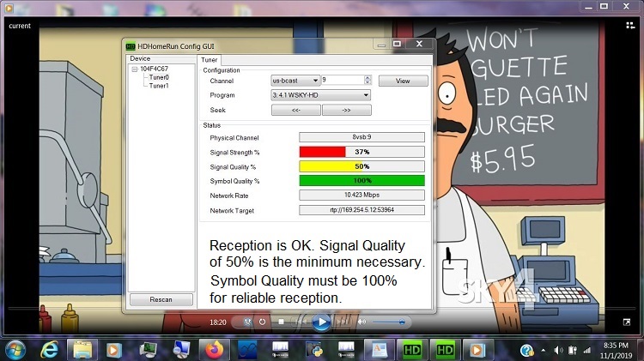Image resolution: width=644 pixels, height=361 pixels.
Task: Click the Next track button
Action: click(343, 322)
